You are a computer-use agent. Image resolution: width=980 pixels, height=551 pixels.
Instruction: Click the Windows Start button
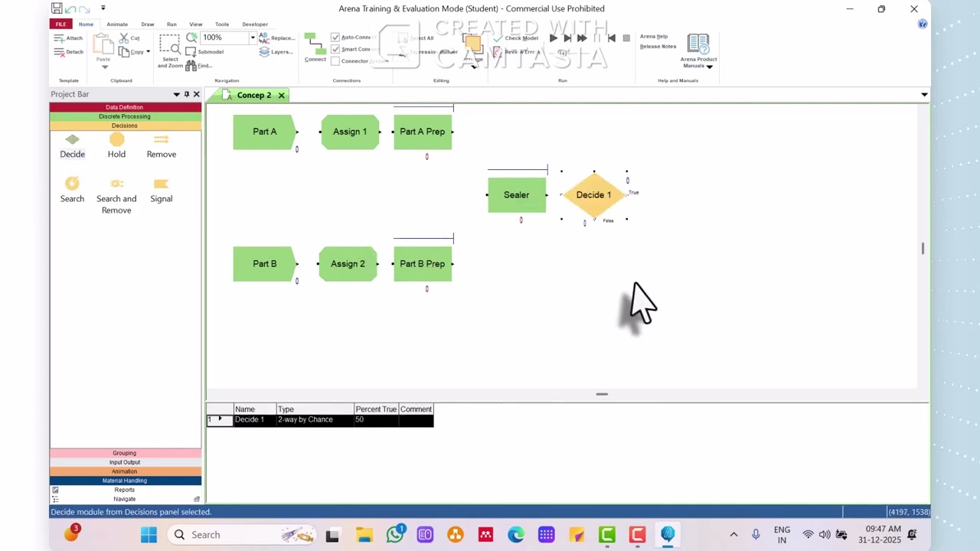click(x=149, y=535)
